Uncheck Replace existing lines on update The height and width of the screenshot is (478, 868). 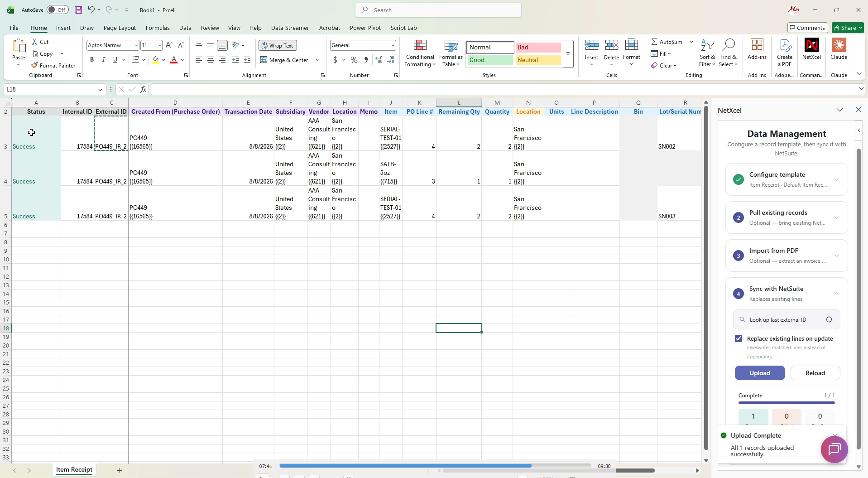click(739, 338)
